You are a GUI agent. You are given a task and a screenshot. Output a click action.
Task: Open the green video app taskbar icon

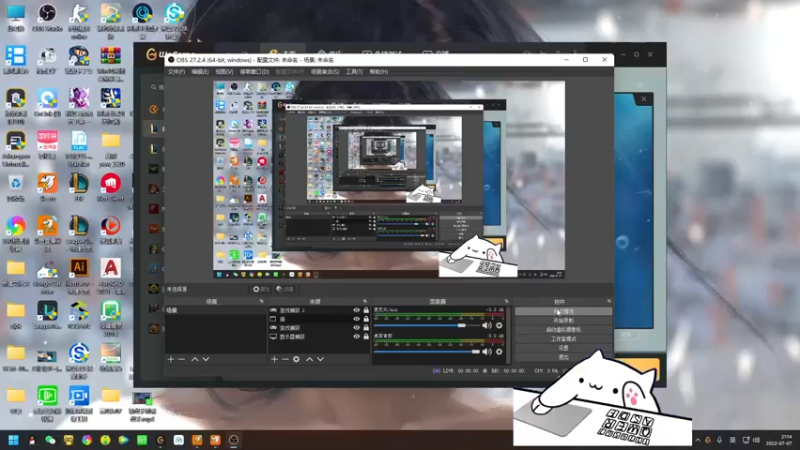point(142,440)
